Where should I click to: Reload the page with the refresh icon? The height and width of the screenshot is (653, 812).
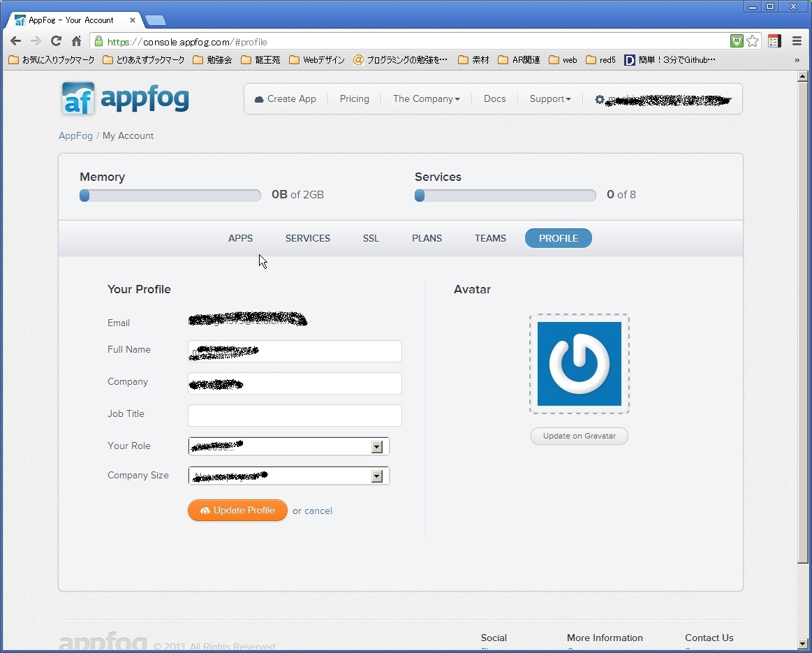tap(56, 41)
